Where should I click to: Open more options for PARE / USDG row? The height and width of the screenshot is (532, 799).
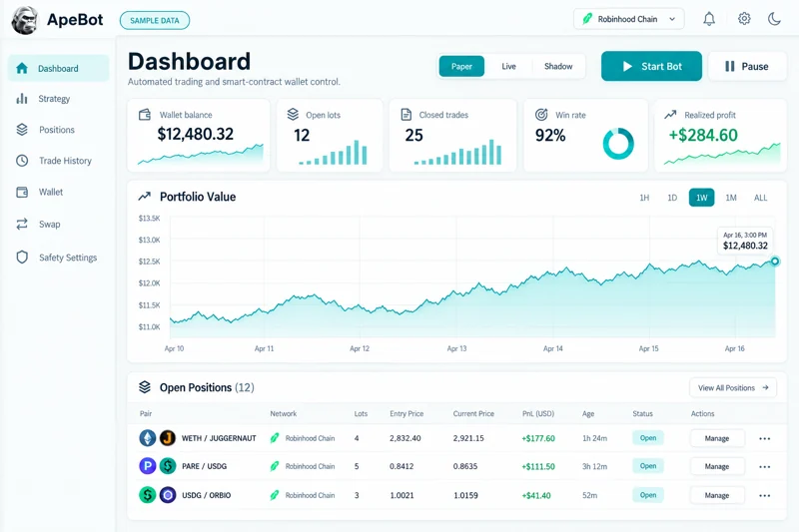764,466
